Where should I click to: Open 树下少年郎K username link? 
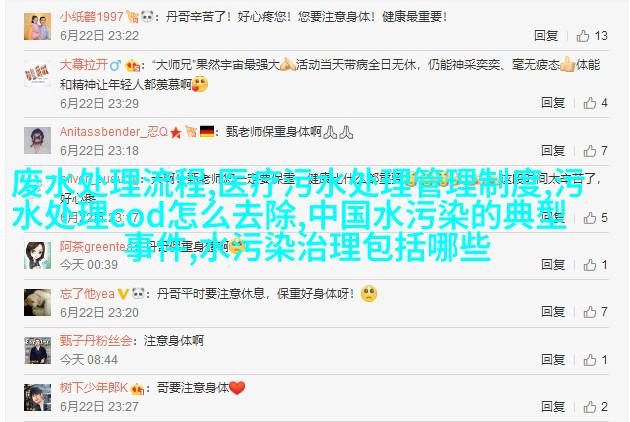click(x=94, y=388)
